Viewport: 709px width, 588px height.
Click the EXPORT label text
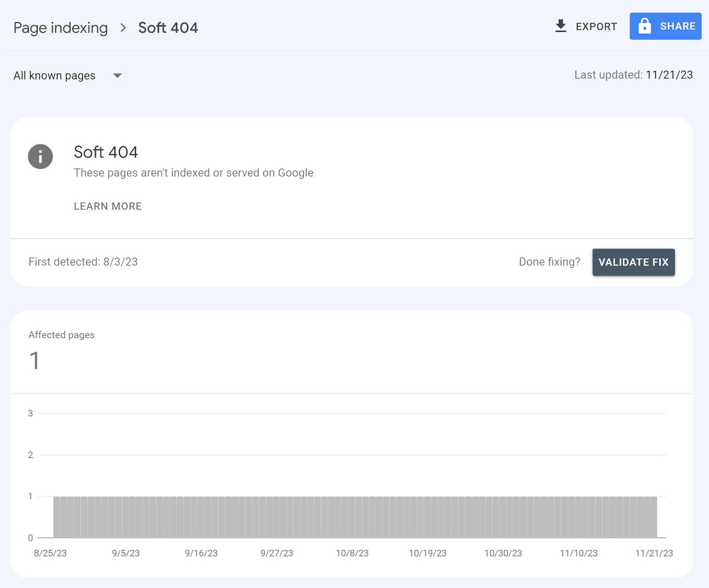click(596, 27)
